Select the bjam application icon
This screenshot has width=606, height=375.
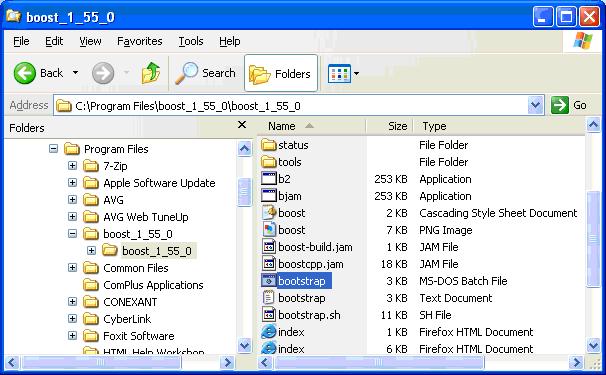(269, 196)
